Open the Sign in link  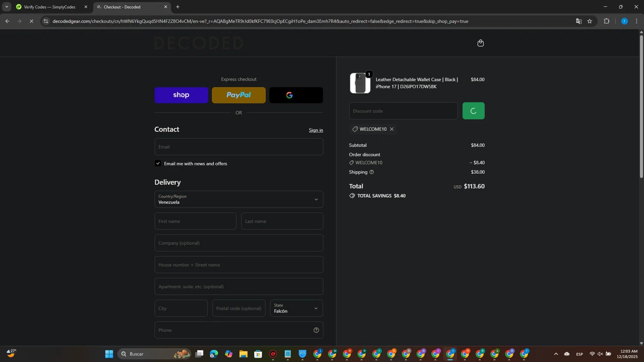coord(316,130)
